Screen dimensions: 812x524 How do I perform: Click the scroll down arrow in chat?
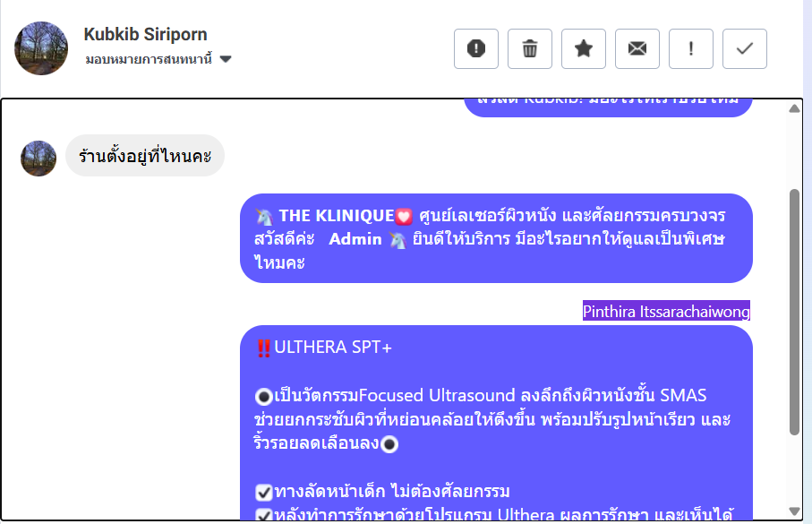click(x=794, y=511)
